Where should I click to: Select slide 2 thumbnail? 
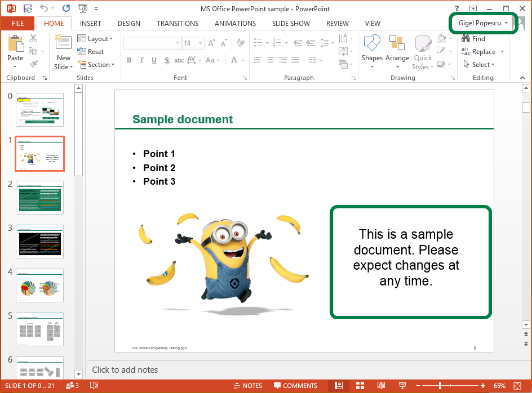(39, 198)
